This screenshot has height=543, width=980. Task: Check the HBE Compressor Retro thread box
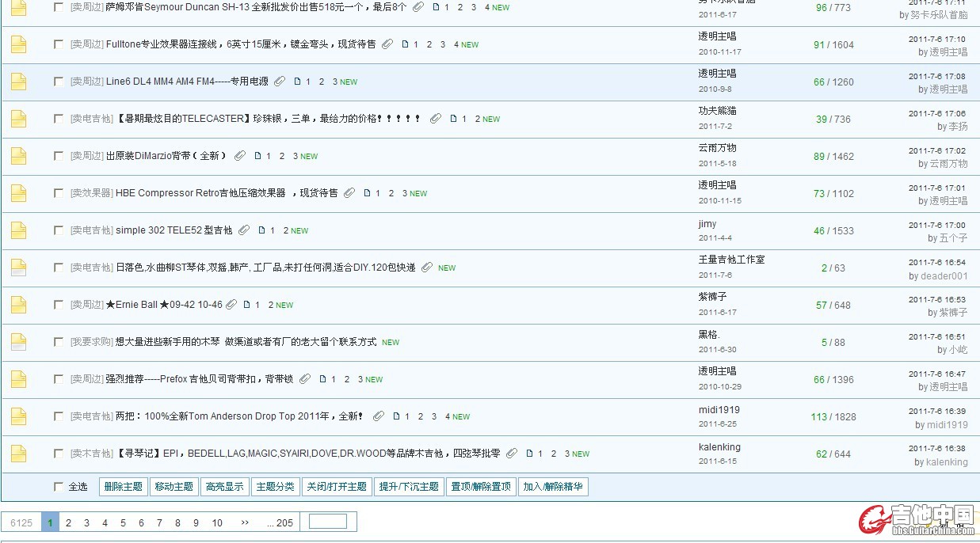[59, 193]
